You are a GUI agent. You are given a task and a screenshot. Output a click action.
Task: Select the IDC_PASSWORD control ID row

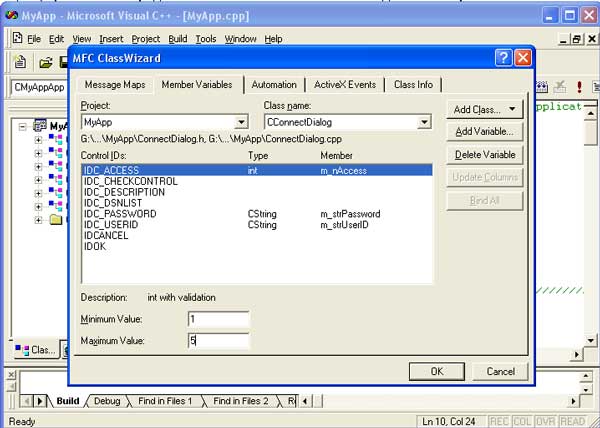click(x=257, y=213)
